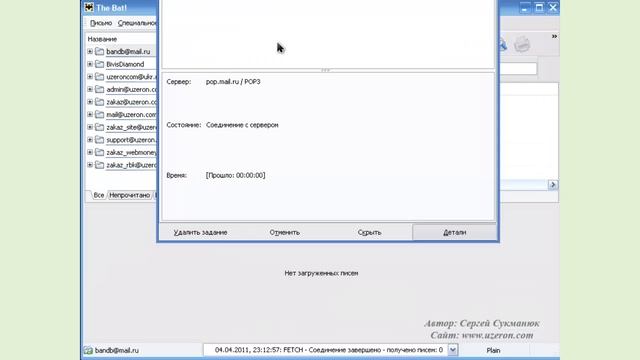Click the Прошло: 00:00:00 time text
Image resolution: width=640 pixels, height=360 pixels.
[236, 175]
